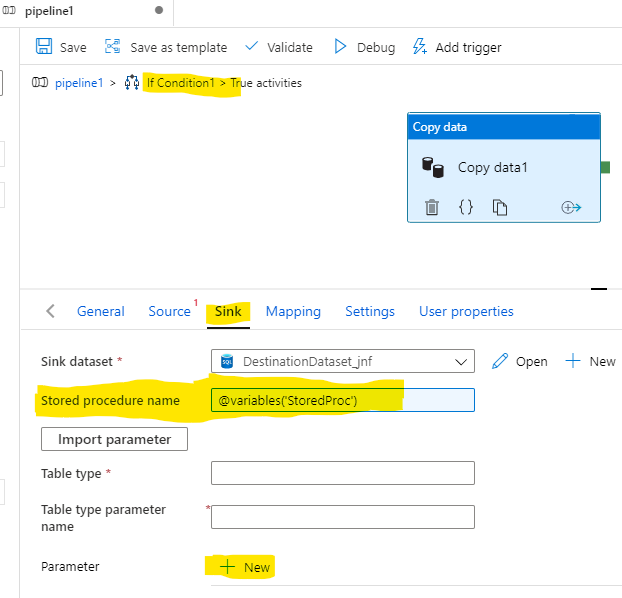The image size is (622, 598).
Task: Click green success connector on Copy data1
Action: click(x=605, y=167)
